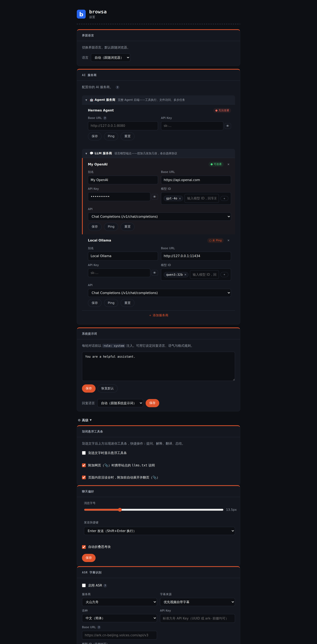Click the browsa logo icon
Image resolution: width=317 pixels, height=644 pixels.
click(x=81, y=14)
